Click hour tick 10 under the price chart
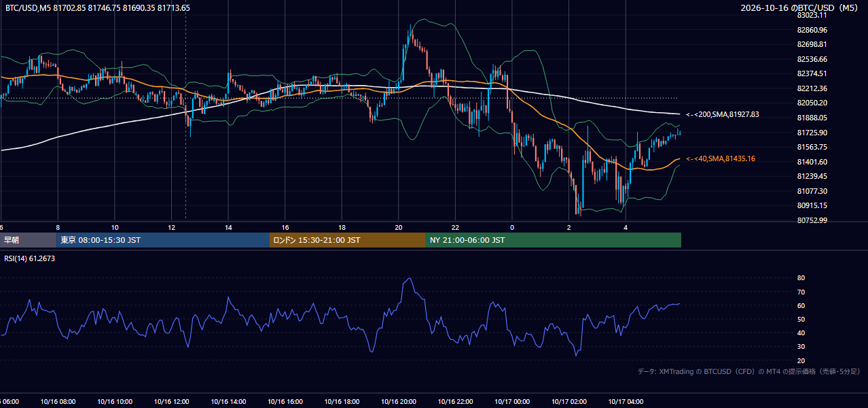 point(115,227)
